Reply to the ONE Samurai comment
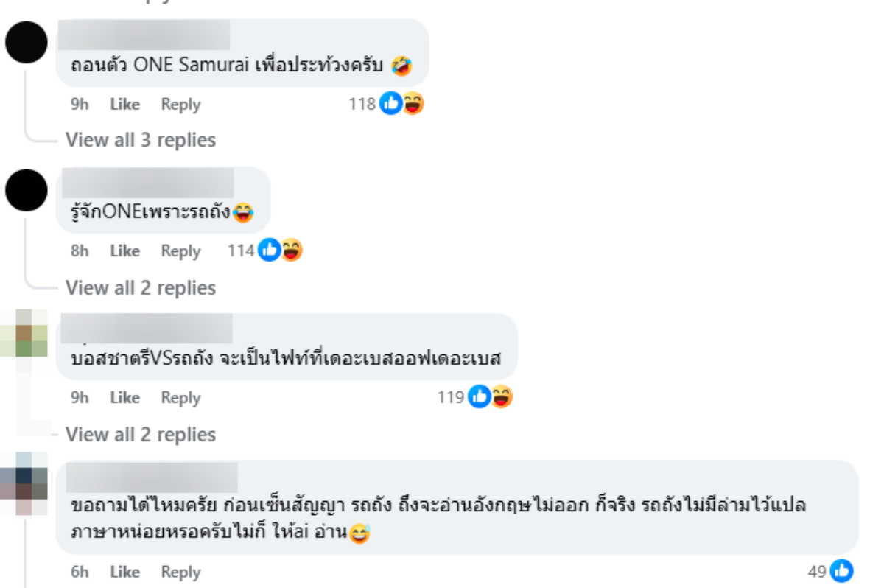The height and width of the screenshot is (588, 884). click(180, 105)
